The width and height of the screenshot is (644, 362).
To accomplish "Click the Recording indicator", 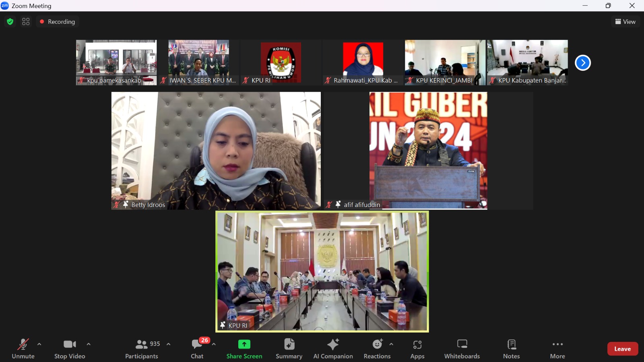I will pos(58,22).
